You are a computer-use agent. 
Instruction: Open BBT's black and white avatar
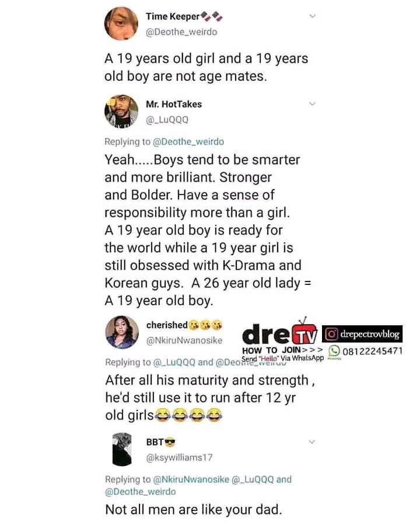click(122, 449)
